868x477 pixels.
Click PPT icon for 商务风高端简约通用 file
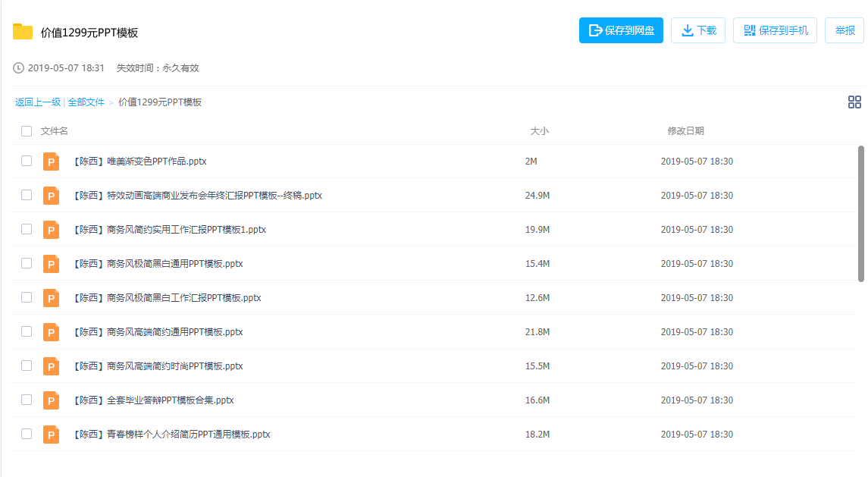51,332
